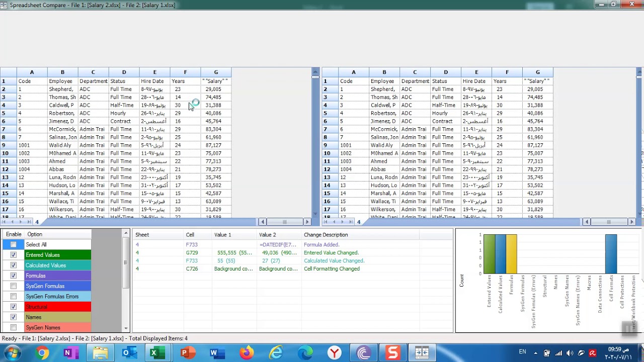This screenshot has height=362, width=644.
Task: Go to last sheet in right file pane
Action: click(x=351, y=222)
